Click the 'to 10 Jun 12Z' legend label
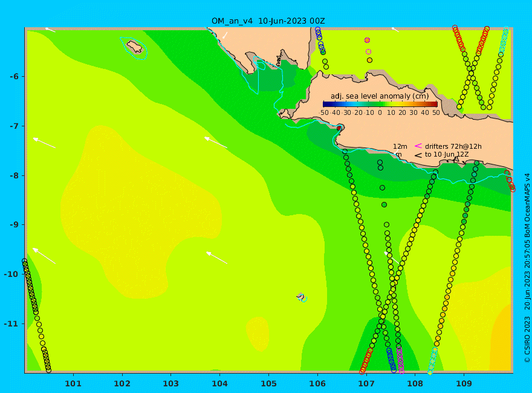The image size is (532, 393). click(447, 155)
